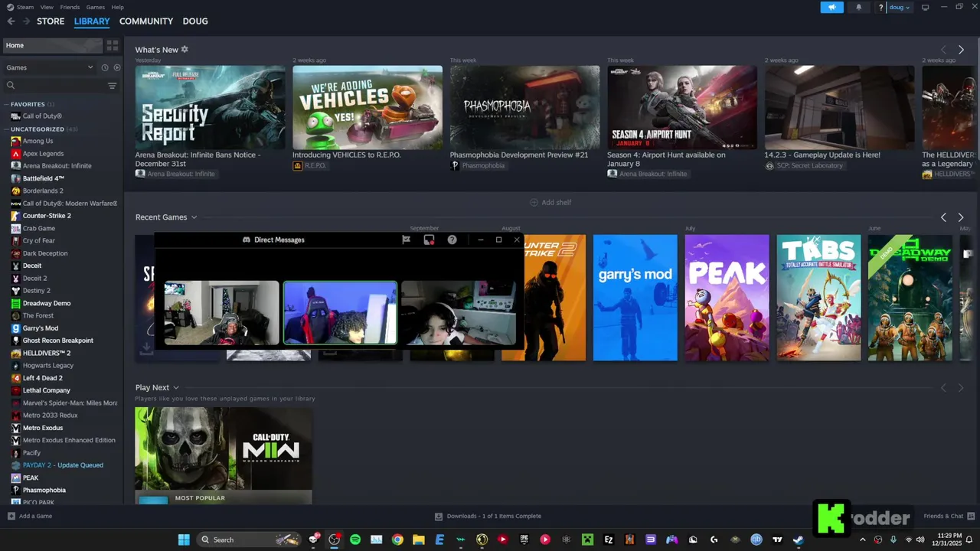Viewport: 980px width, 551px height.
Task: Open the Windows Start menu
Action: coord(184,540)
